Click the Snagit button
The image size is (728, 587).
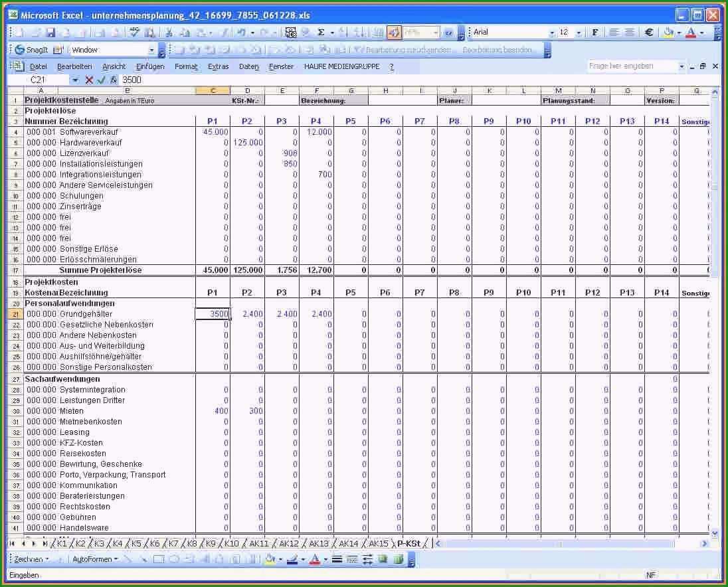(x=32, y=50)
